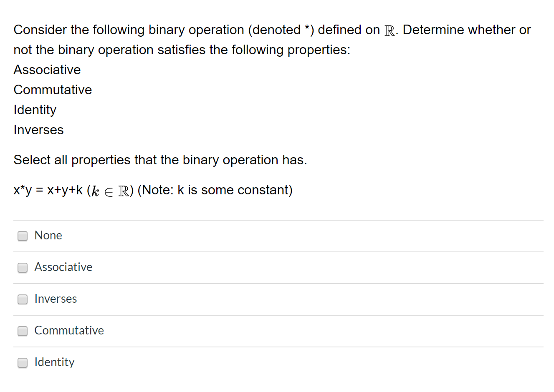Select the None answer option label

tap(48, 235)
